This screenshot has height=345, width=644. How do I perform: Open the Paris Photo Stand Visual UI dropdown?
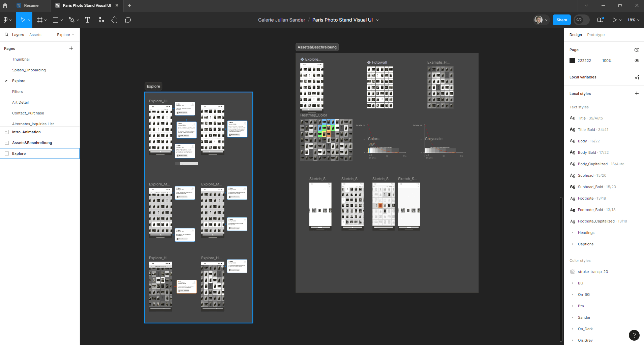378,20
